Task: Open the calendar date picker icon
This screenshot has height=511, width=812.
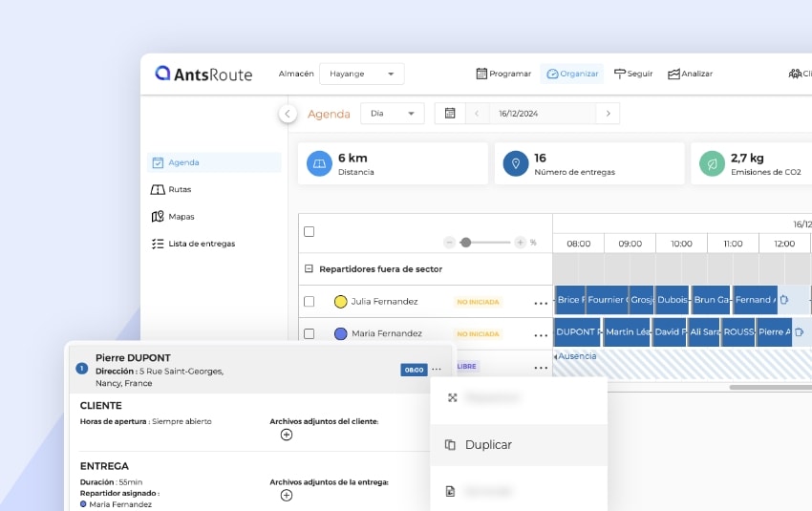Action: click(x=449, y=114)
